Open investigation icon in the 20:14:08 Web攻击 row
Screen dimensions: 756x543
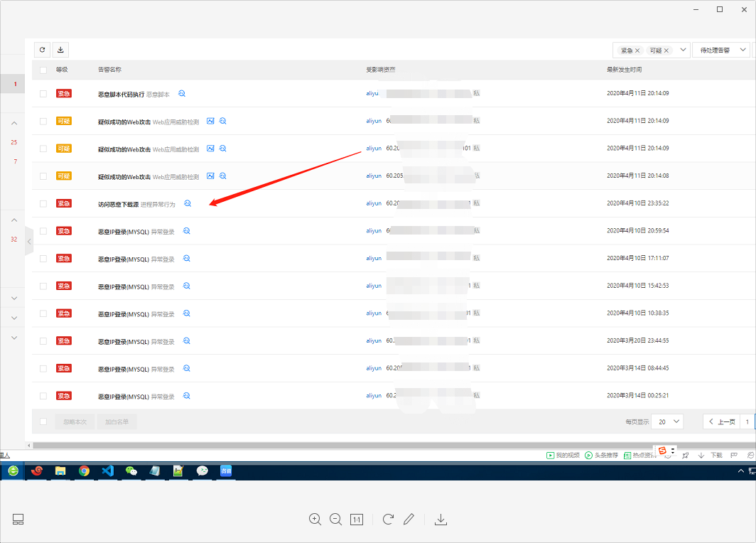click(x=223, y=176)
